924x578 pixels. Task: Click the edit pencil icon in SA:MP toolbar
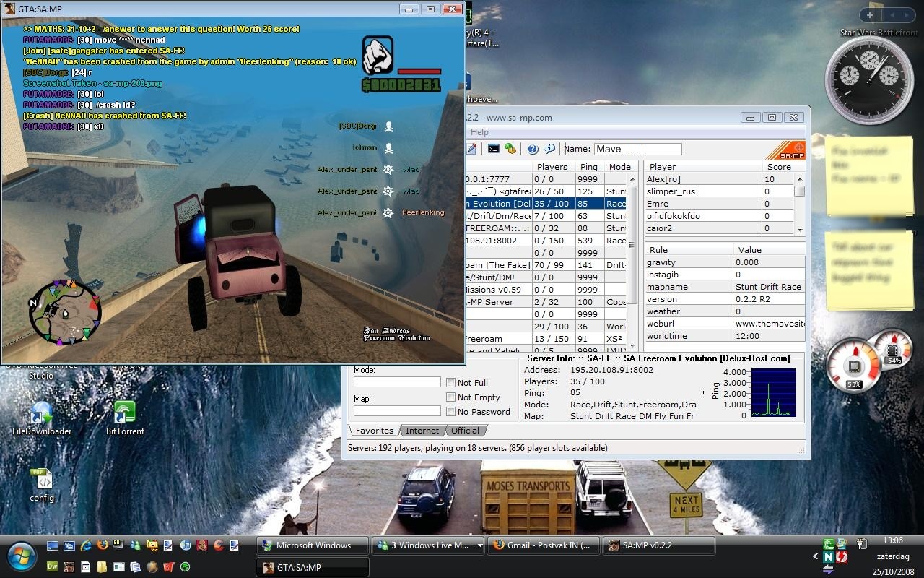[x=471, y=148]
